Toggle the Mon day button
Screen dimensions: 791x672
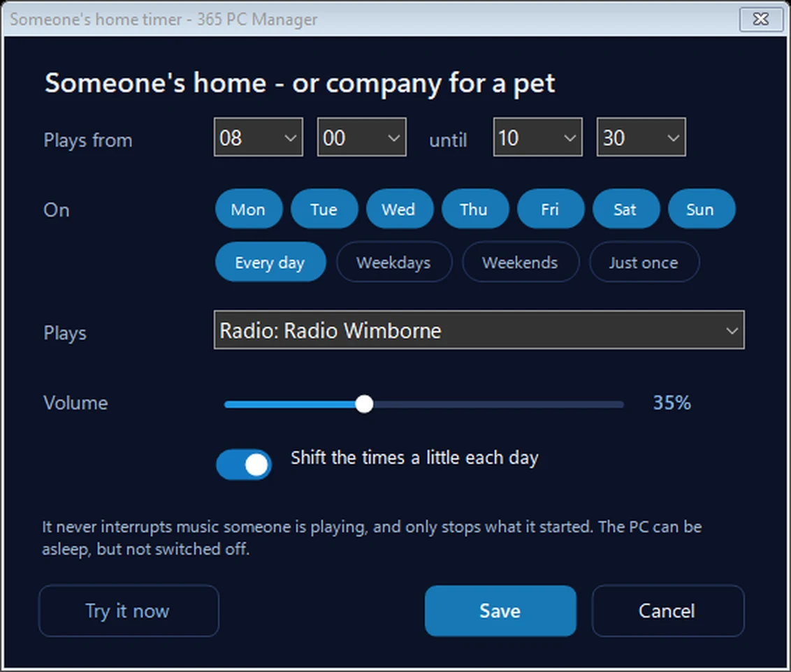(x=249, y=209)
